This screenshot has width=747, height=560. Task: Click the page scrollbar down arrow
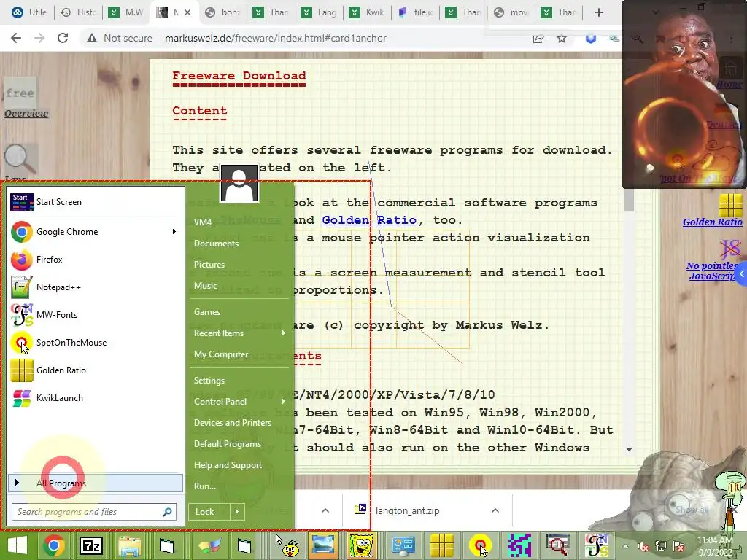click(629, 449)
